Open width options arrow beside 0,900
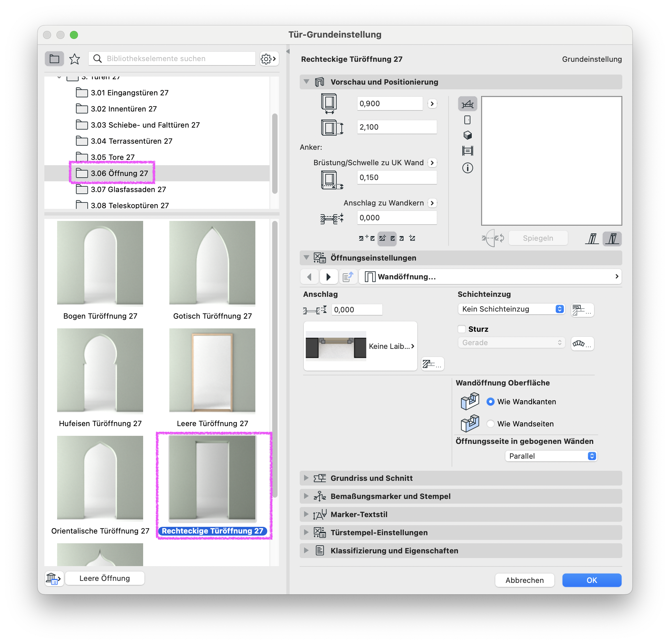 pyautogui.click(x=432, y=103)
